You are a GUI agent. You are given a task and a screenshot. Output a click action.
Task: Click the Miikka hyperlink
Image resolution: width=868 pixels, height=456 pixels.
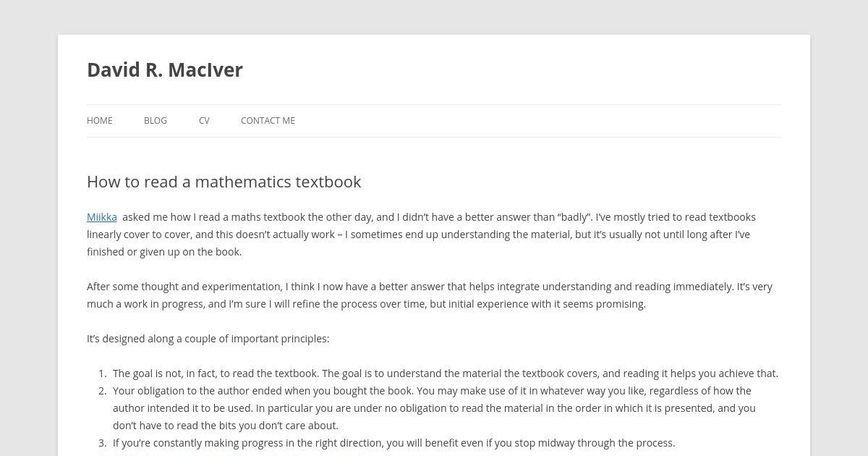tap(102, 217)
